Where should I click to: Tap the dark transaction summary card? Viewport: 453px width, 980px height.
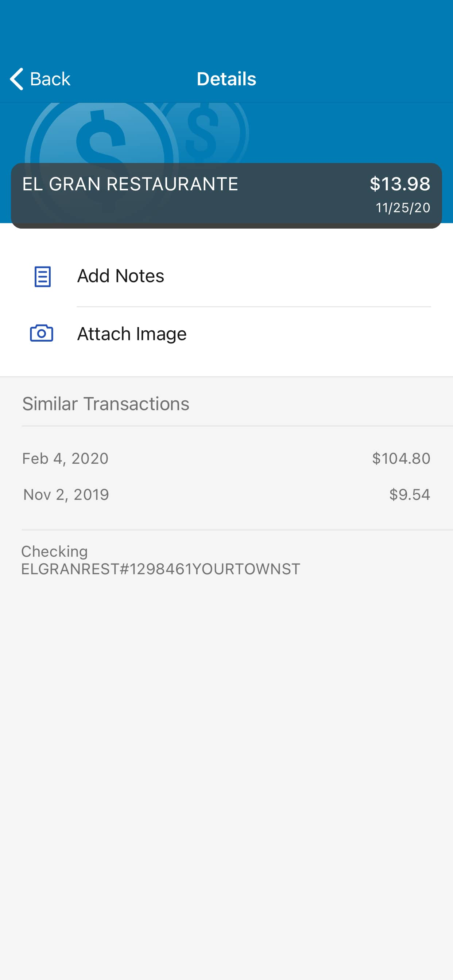(x=226, y=195)
